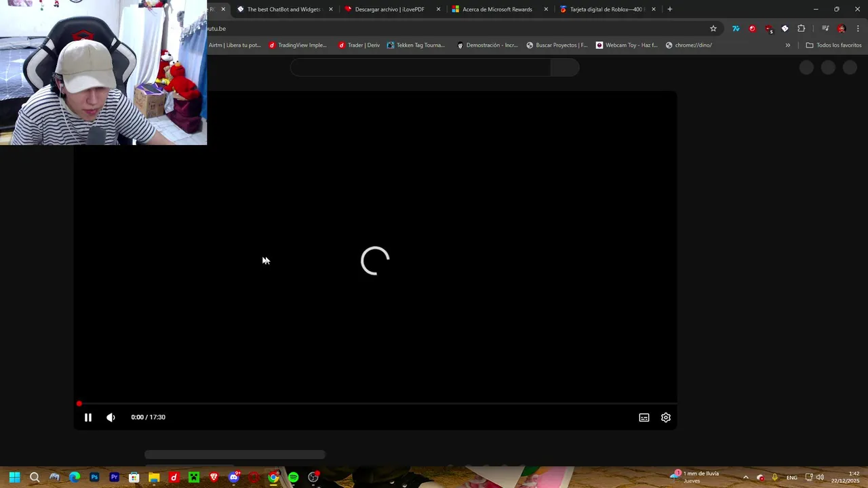Open the weather widget 1 mm de lluvia

point(695,477)
